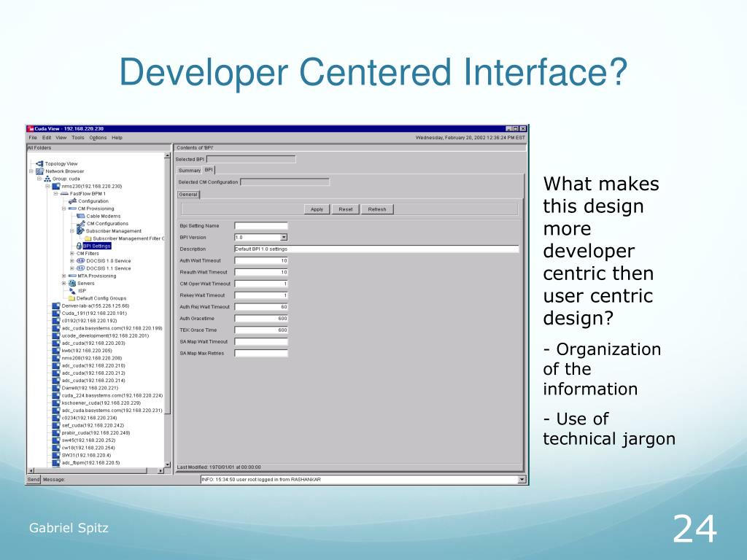Click the Network Browser icon
Screen dimensions: 747x560
point(39,171)
